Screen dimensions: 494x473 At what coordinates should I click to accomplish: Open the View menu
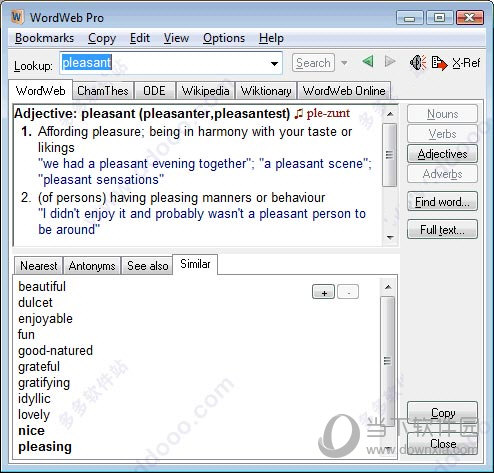[176, 38]
